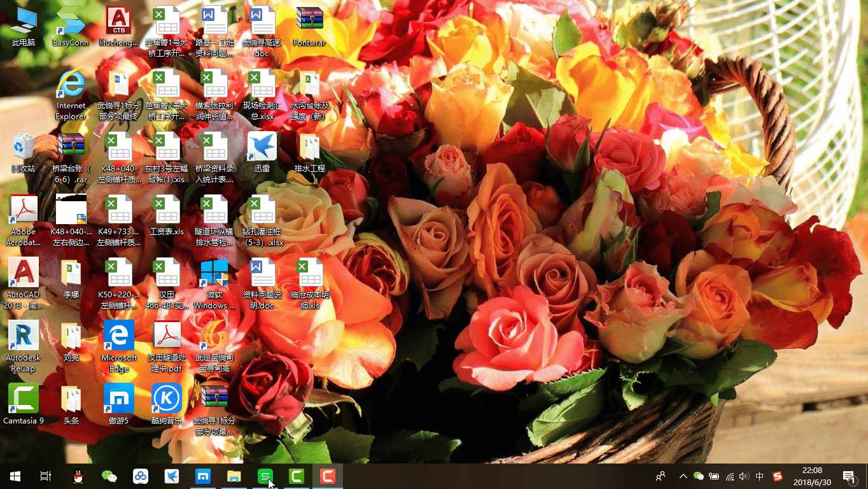Select the 迅雷 Thunder desktop shortcut
Viewport: 868px width, 489px height.
[x=262, y=153]
